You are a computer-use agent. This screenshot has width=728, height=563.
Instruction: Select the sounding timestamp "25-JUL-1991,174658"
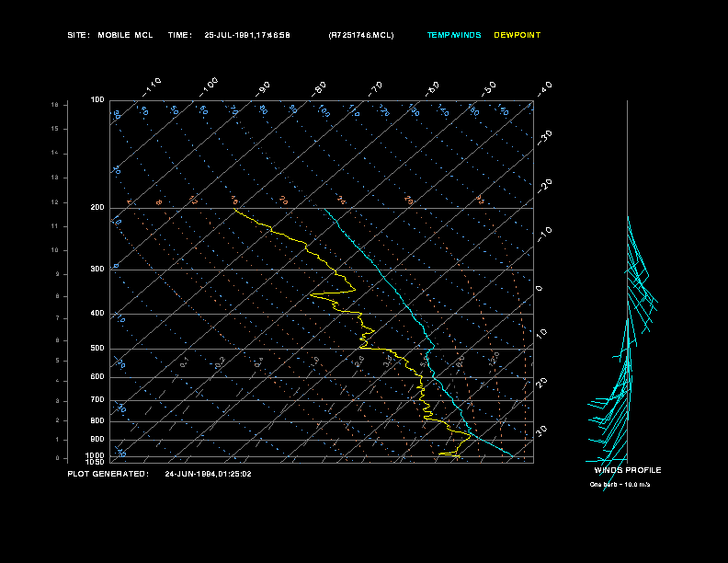pos(247,35)
